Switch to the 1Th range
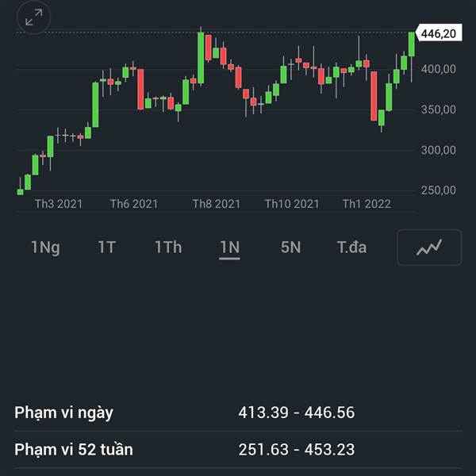The image size is (476, 476). [x=167, y=248]
